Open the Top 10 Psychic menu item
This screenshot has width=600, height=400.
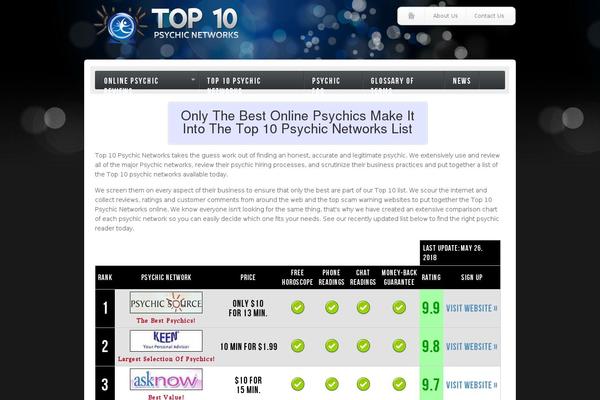tap(233, 81)
